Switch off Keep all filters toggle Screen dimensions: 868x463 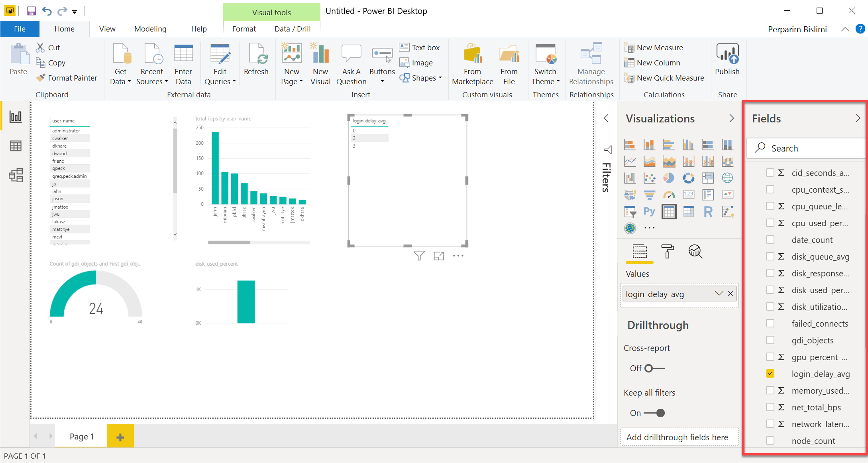pos(654,413)
